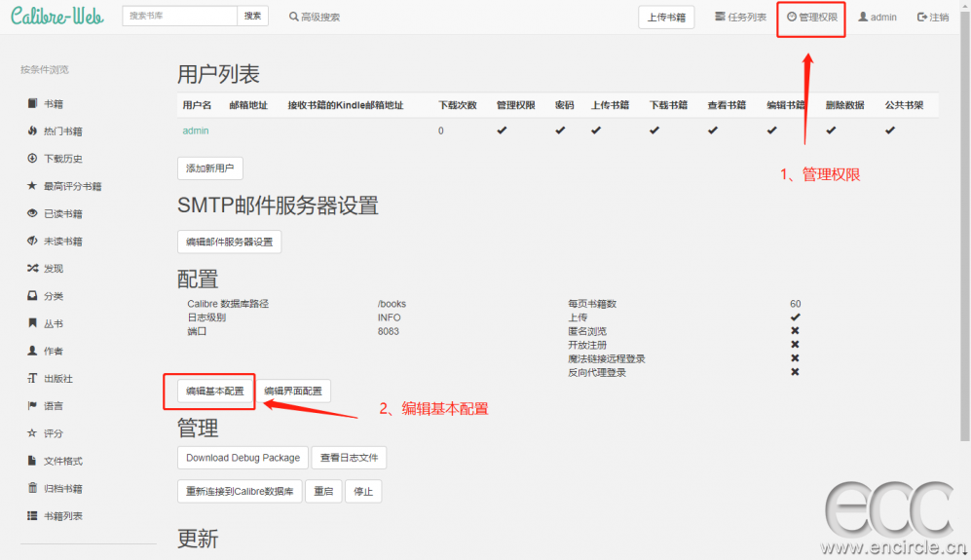Select 下载历史 download history icon
The height and width of the screenshot is (560, 971).
[32, 159]
